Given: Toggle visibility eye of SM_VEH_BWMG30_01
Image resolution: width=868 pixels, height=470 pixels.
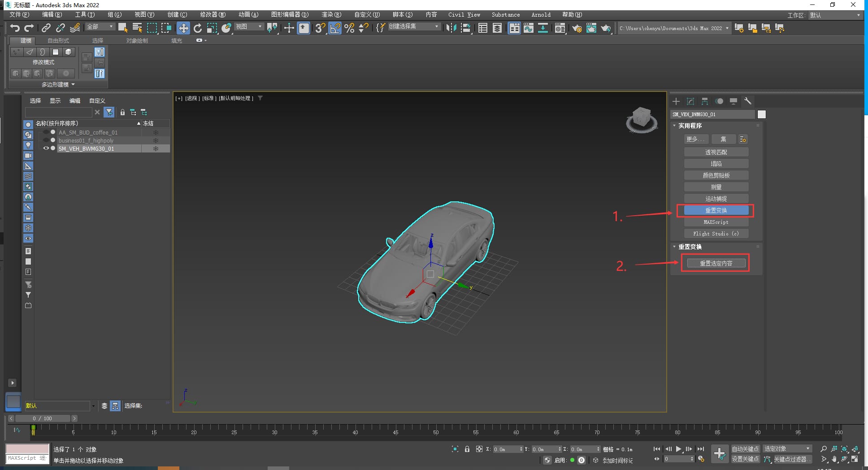Looking at the screenshot, I should pyautogui.click(x=46, y=148).
